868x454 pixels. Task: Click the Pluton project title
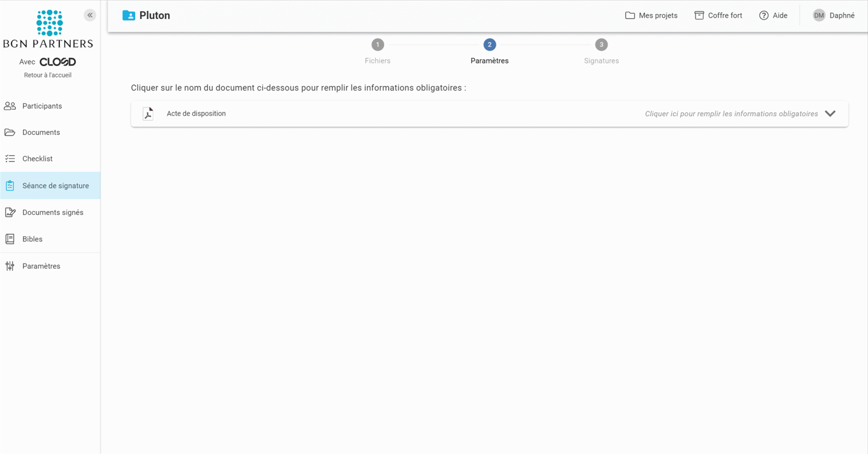tap(155, 15)
